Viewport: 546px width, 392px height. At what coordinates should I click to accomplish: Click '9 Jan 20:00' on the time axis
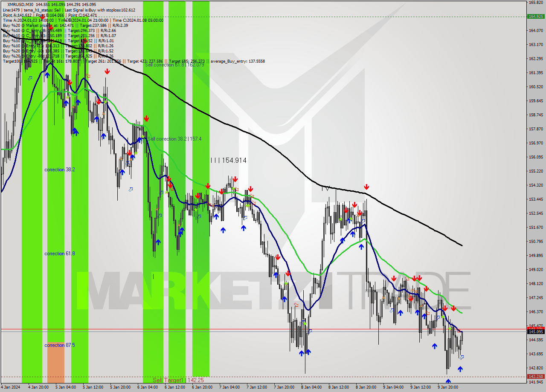[447, 388]
